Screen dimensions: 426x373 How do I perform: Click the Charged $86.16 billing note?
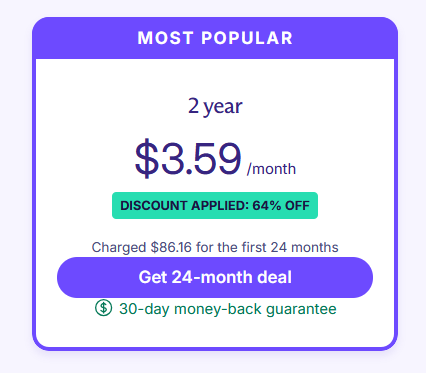(x=215, y=247)
